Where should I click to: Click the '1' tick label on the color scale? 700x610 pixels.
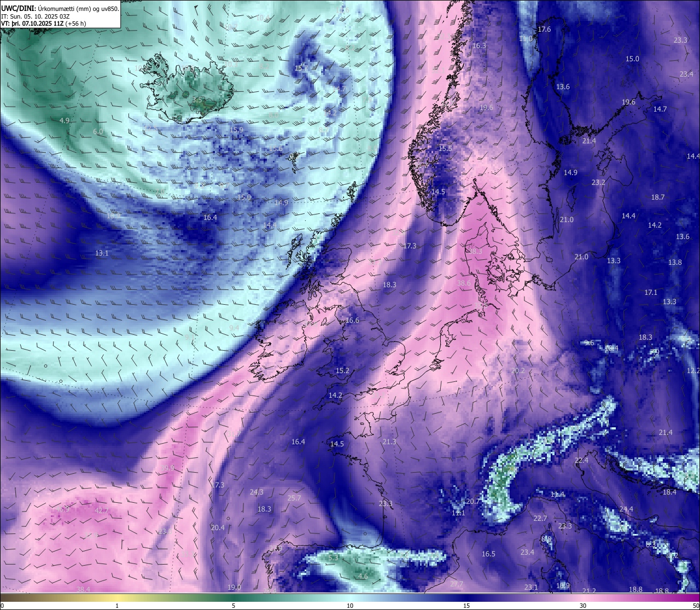pos(117,606)
